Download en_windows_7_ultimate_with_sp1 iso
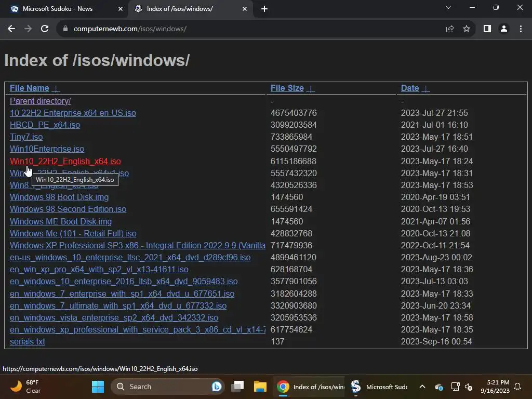The width and height of the screenshot is (532, 399). (x=118, y=305)
